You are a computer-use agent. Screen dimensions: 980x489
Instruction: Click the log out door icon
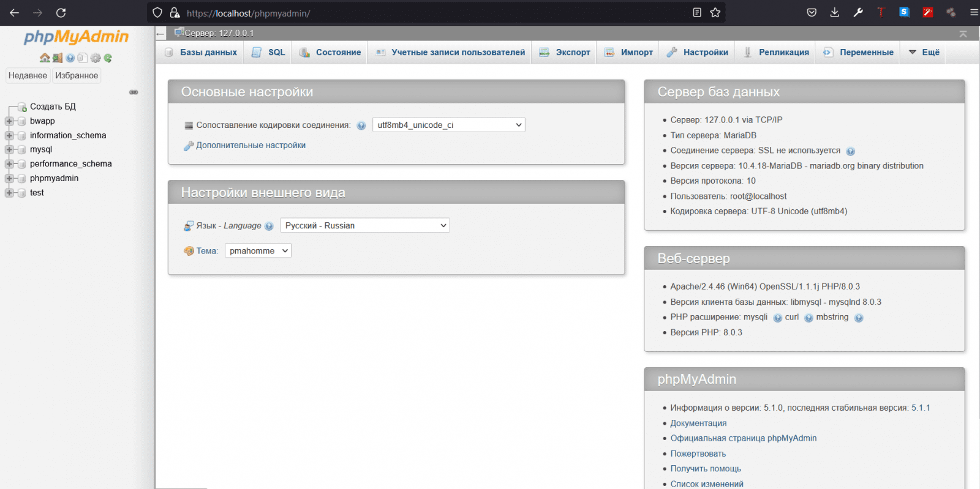pos(58,58)
